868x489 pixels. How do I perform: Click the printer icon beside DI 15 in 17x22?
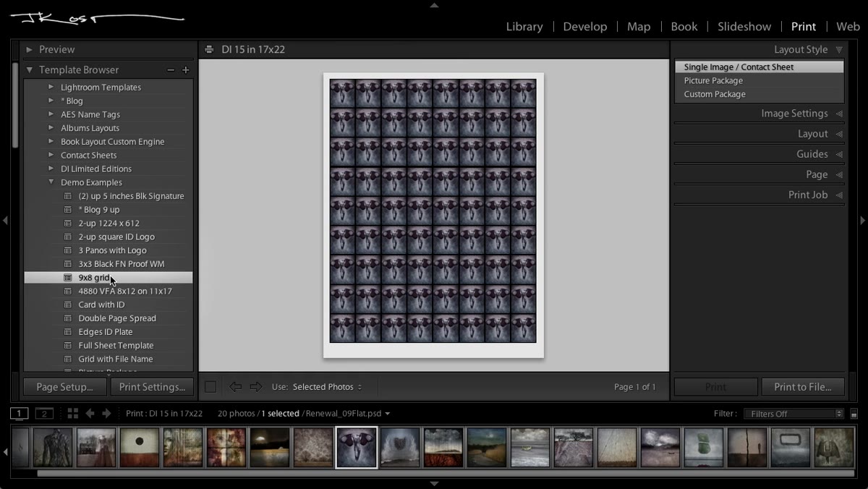point(209,50)
